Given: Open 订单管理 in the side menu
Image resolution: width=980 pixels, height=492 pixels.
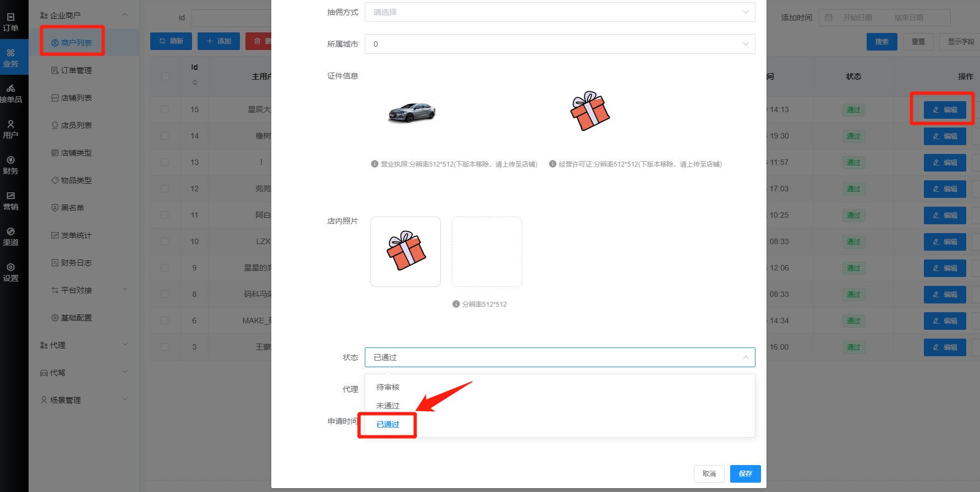Looking at the screenshot, I should [x=76, y=70].
